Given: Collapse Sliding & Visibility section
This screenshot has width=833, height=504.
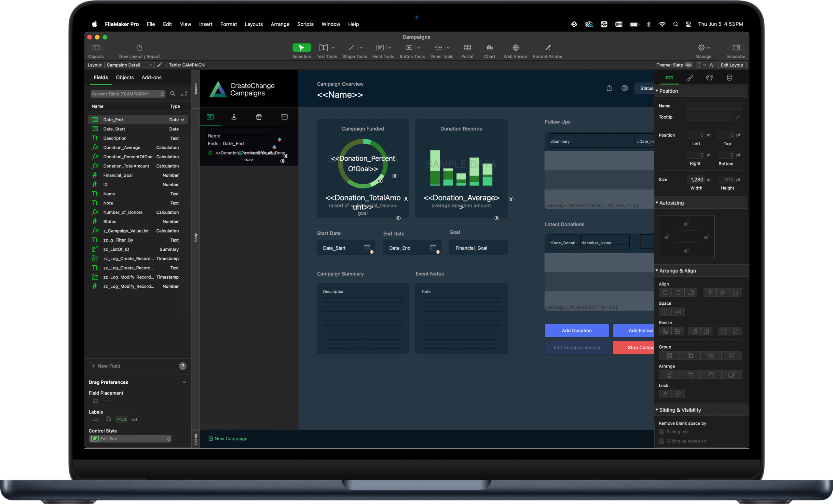Looking at the screenshot, I should 657,410.
